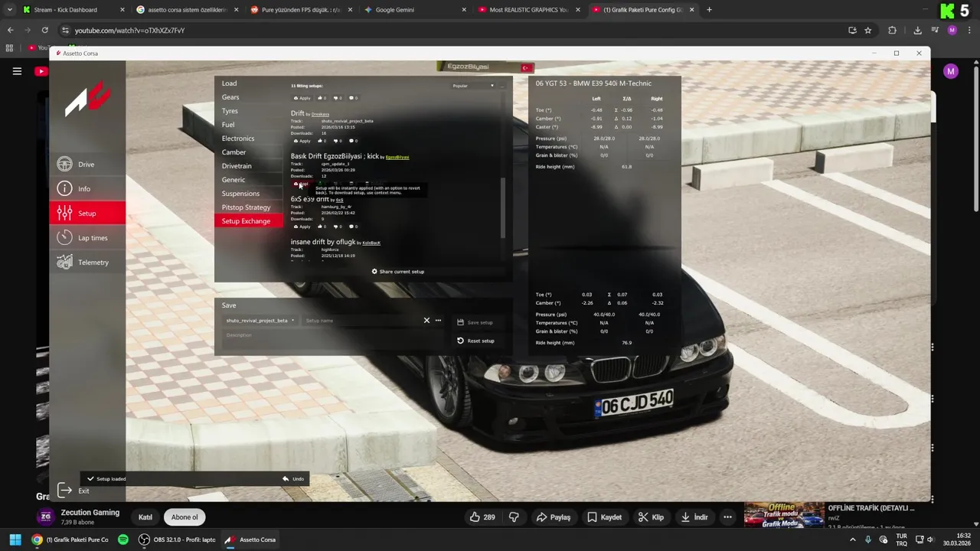Click the Paylaş share button

[554, 517]
